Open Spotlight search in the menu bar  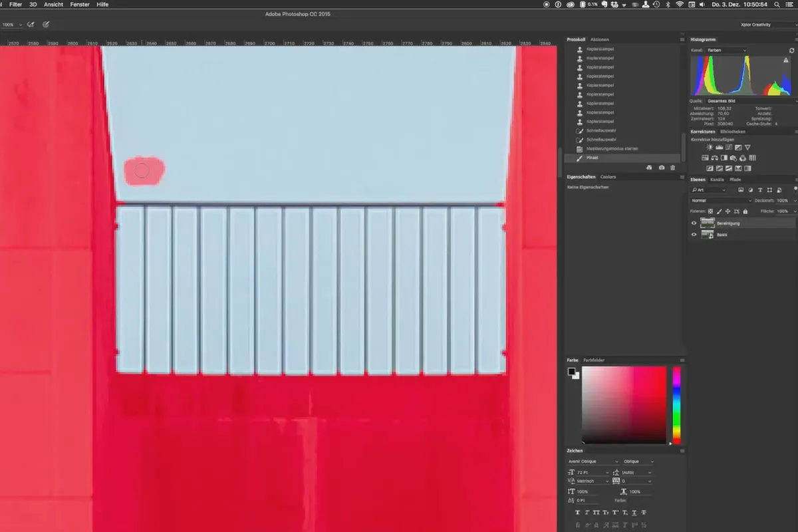777,4
